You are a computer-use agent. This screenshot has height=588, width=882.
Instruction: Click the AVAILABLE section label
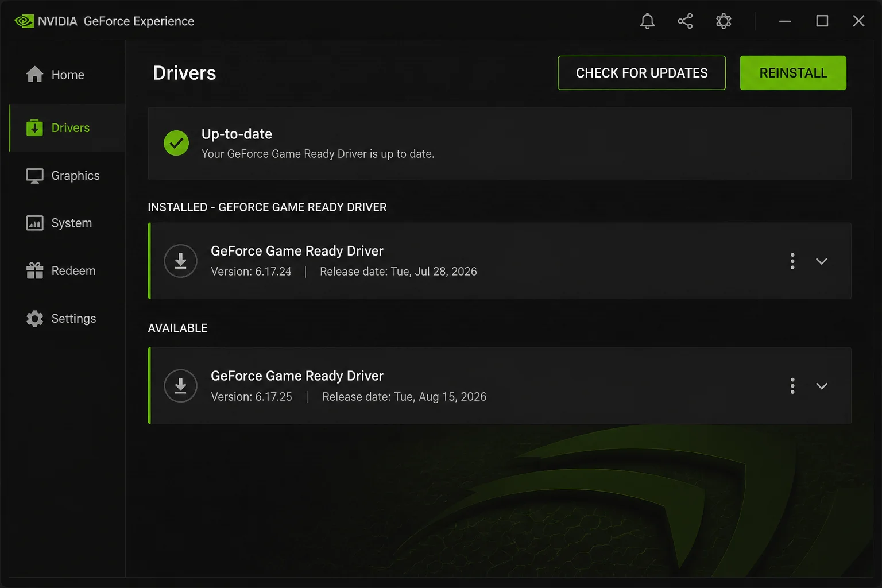coord(177,328)
